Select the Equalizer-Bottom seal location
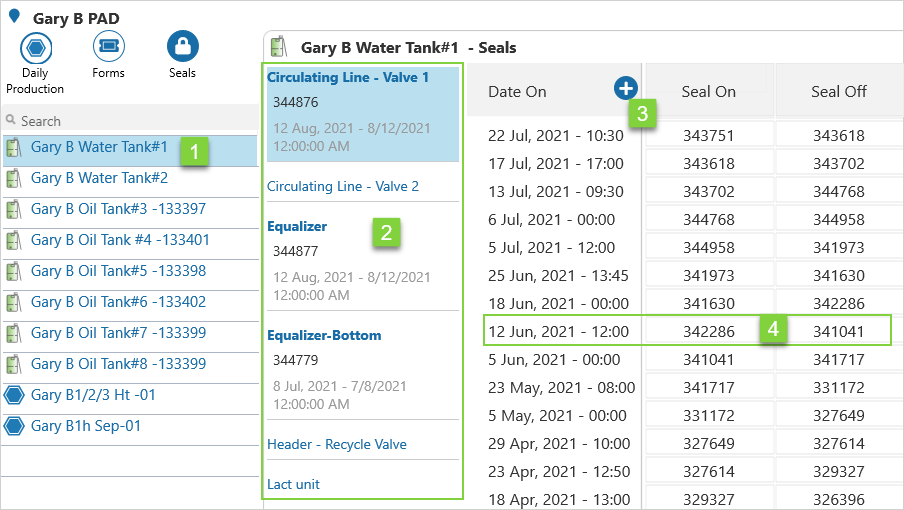The height and width of the screenshot is (510, 904). [x=324, y=335]
